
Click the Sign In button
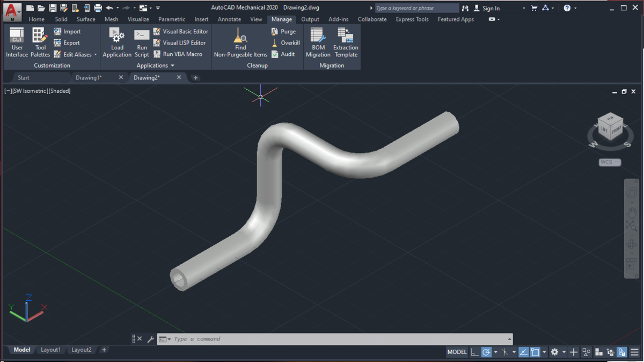491,9
